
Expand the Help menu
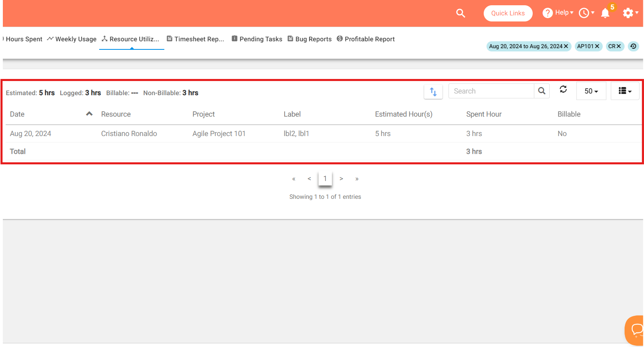point(558,13)
